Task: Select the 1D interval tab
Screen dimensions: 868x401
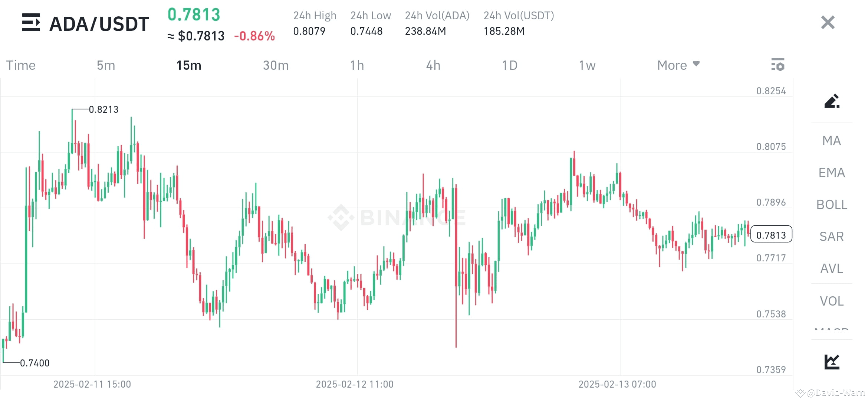Action: 510,65
